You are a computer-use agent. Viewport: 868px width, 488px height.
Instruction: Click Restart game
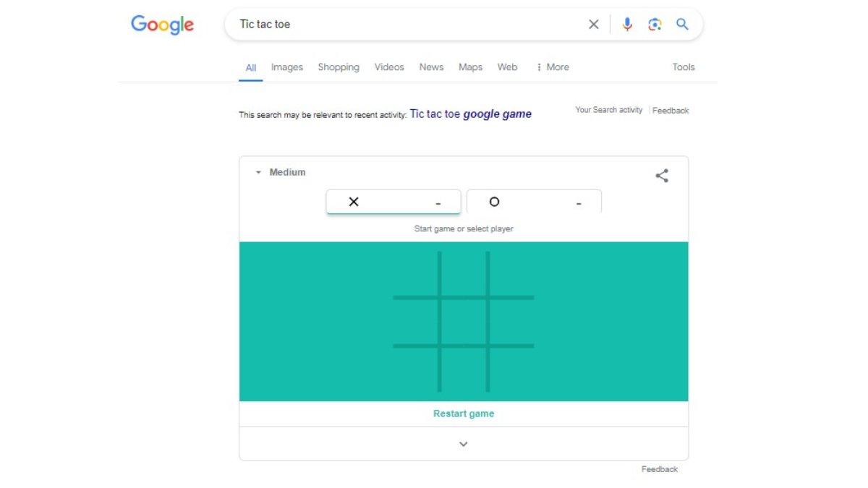click(464, 414)
